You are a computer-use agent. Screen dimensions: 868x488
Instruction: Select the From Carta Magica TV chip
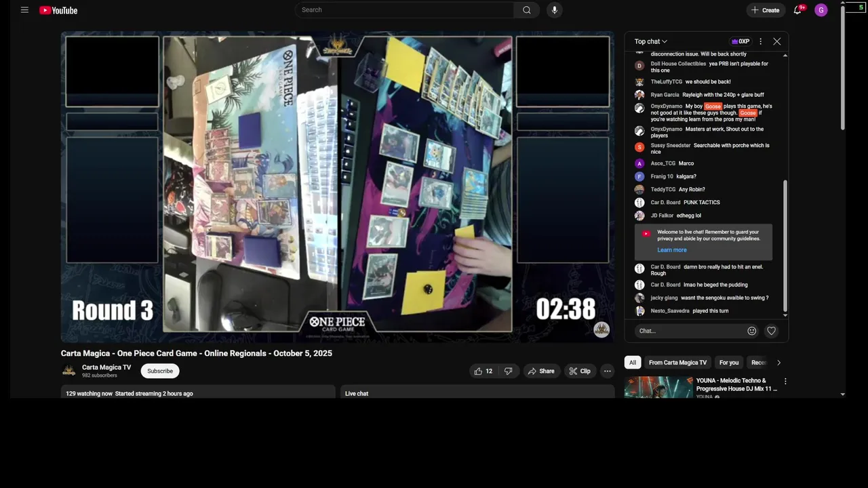coord(677,363)
